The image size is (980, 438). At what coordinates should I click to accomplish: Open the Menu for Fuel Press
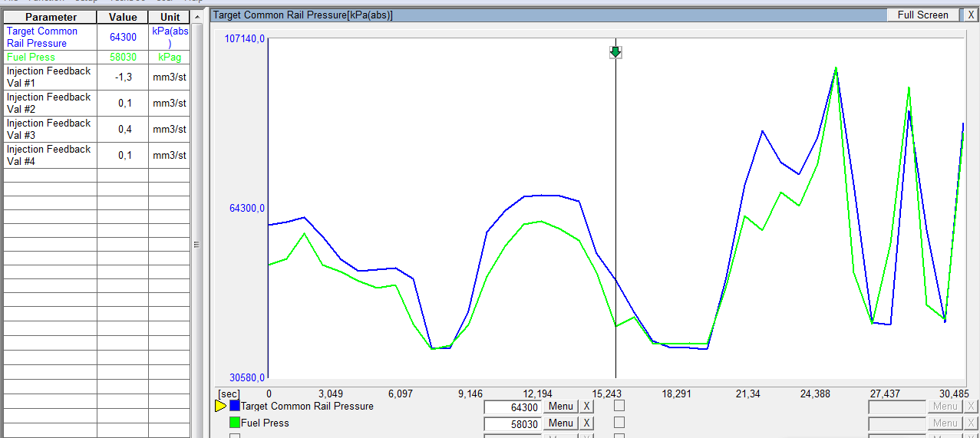(560, 423)
